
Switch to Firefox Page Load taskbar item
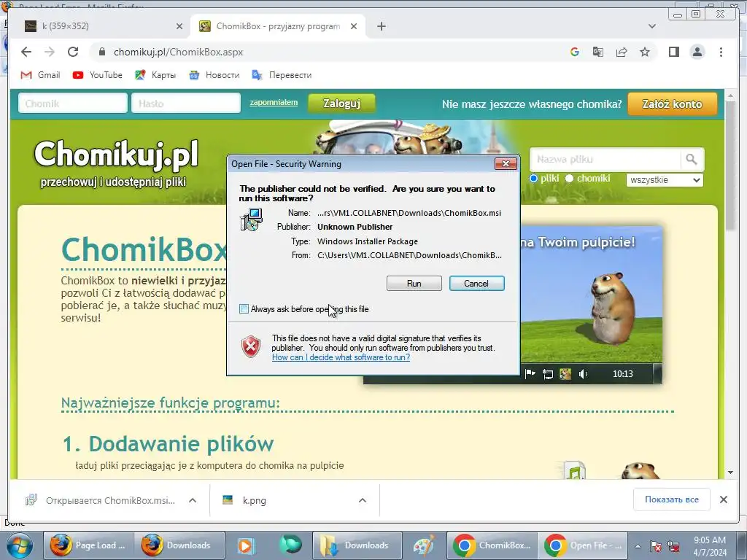pyautogui.click(x=88, y=545)
